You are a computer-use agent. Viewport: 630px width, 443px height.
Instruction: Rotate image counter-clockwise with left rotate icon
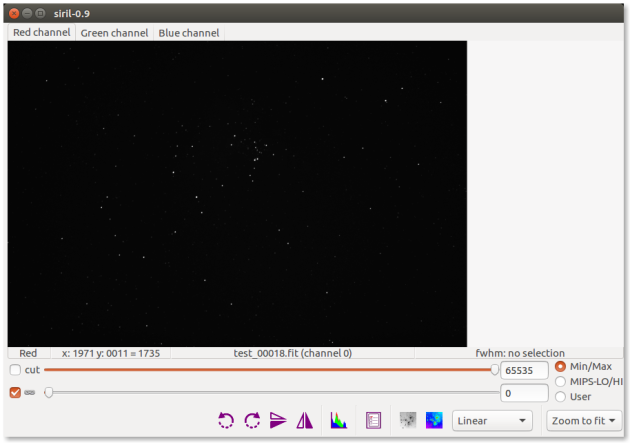point(226,421)
